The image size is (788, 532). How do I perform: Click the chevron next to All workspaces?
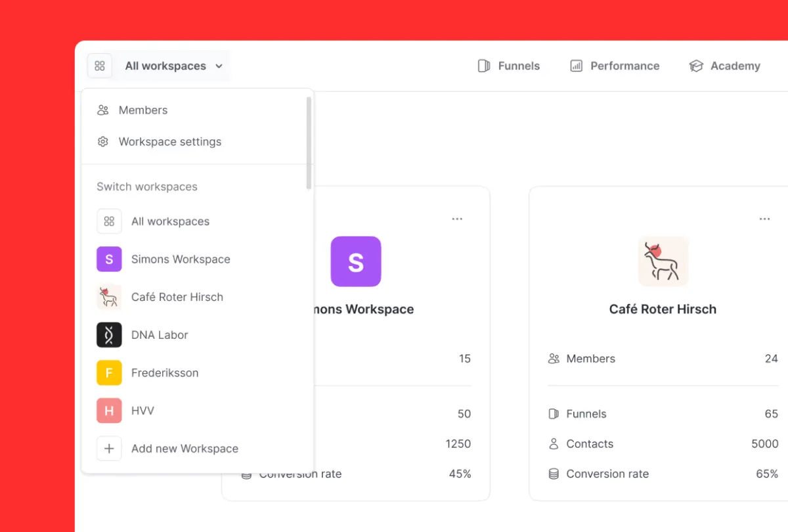219,66
